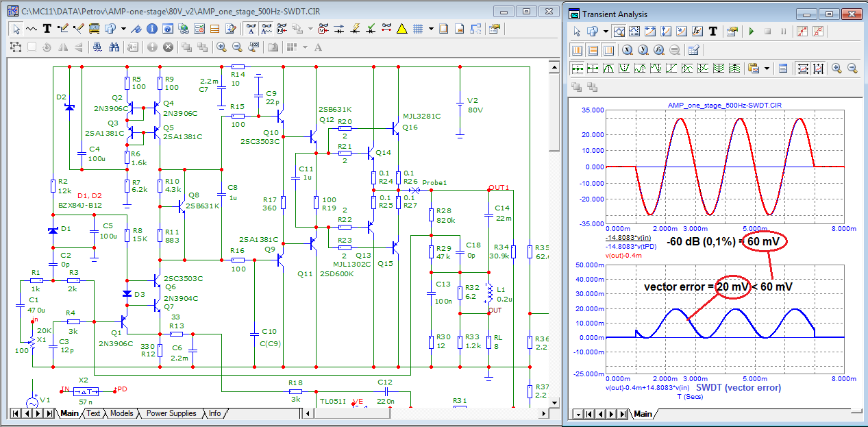Viewport: 868px width, 427px height.
Task: Expand the dropdown next to clipboard icon
Action: 767,68
